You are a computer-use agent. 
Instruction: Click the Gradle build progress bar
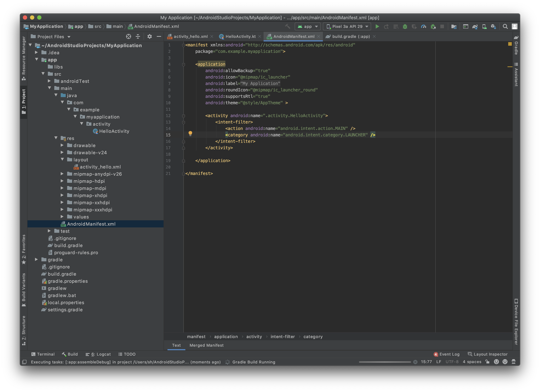pos(385,362)
